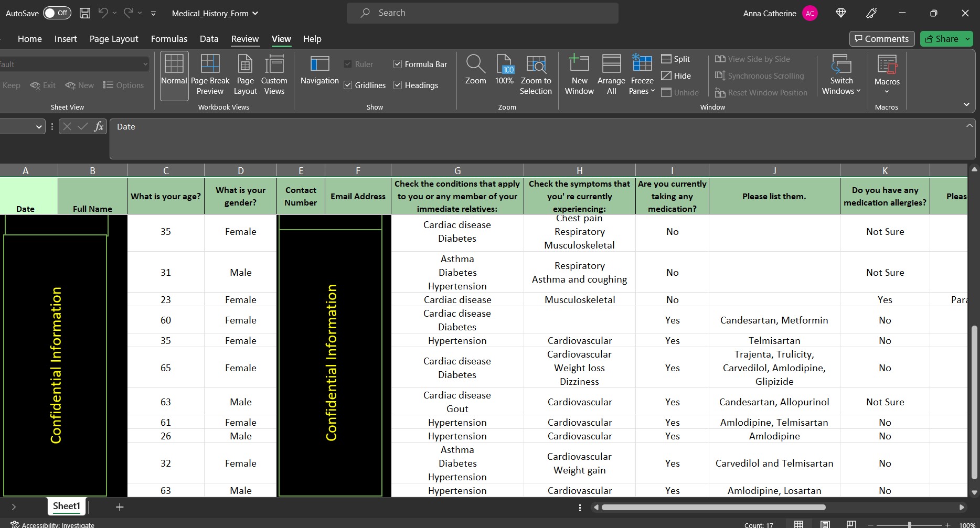Click Zoom to Selection
Screen dimensions: 980x528
[536, 76]
